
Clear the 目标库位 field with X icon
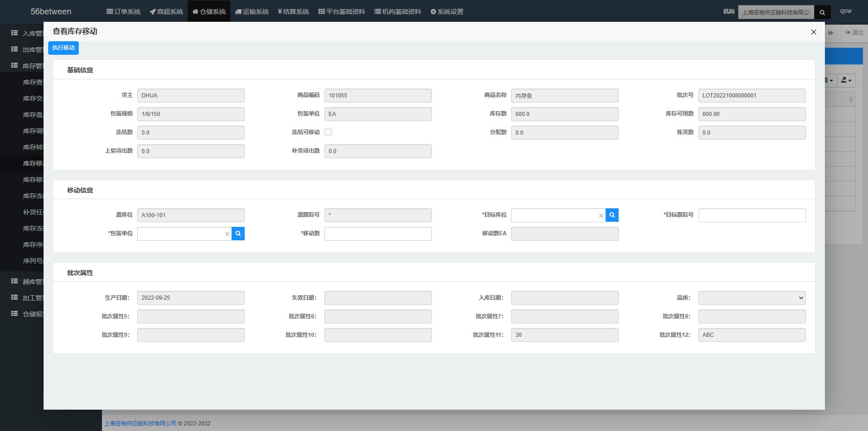[601, 215]
